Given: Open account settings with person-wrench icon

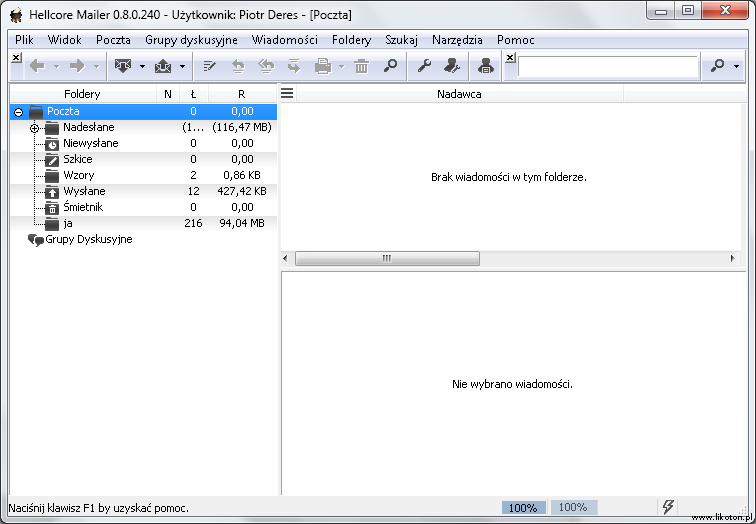Looking at the screenshot, I should pos(452,66).
